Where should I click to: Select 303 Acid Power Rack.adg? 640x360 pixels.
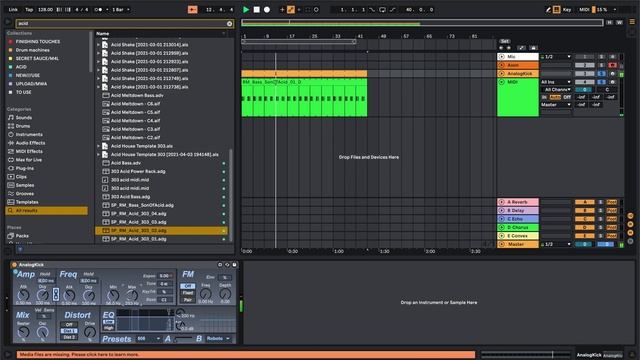pyautogui.click(x=138, y=171)
